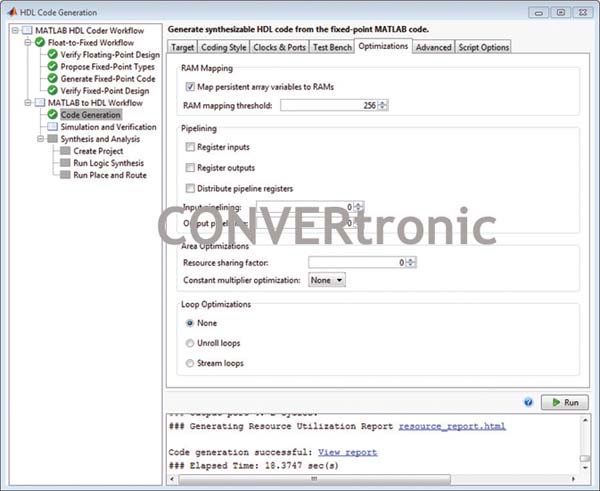Maximize the HDL Code Generation window
The width and height of the screenshot is (600, 491).
click(x=561, y=13)
